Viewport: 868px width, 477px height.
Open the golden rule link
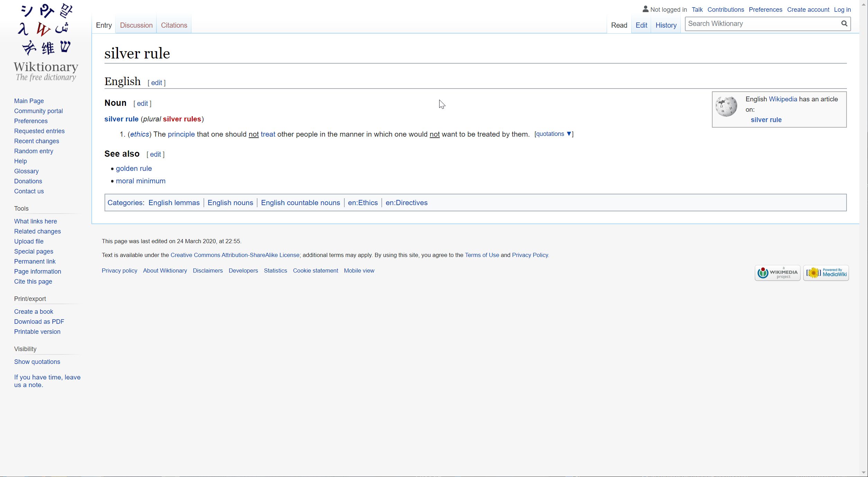tap(134, 168)
